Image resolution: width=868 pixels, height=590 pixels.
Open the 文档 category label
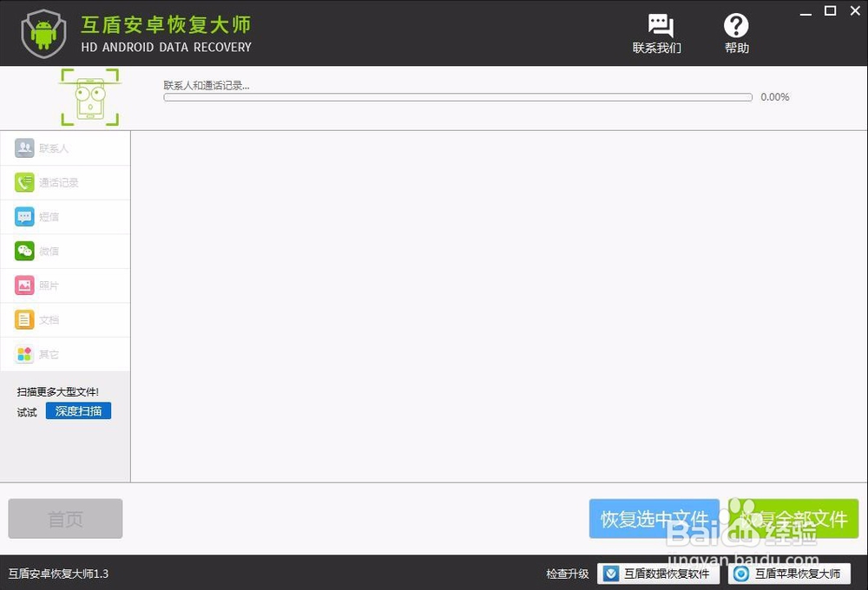(49, 320)
